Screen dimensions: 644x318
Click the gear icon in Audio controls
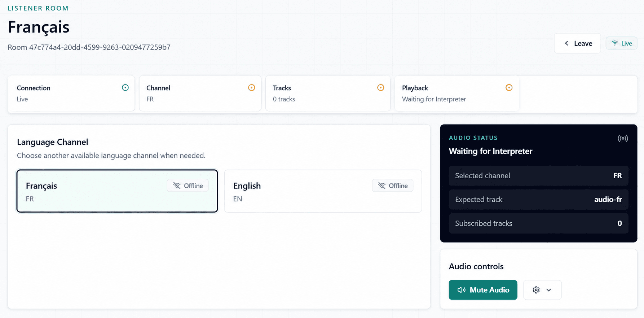(x=536, y=290)
